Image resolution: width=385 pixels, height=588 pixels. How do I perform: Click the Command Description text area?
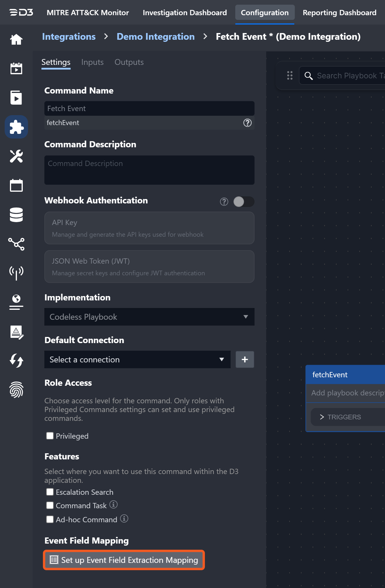coord(149,170)
